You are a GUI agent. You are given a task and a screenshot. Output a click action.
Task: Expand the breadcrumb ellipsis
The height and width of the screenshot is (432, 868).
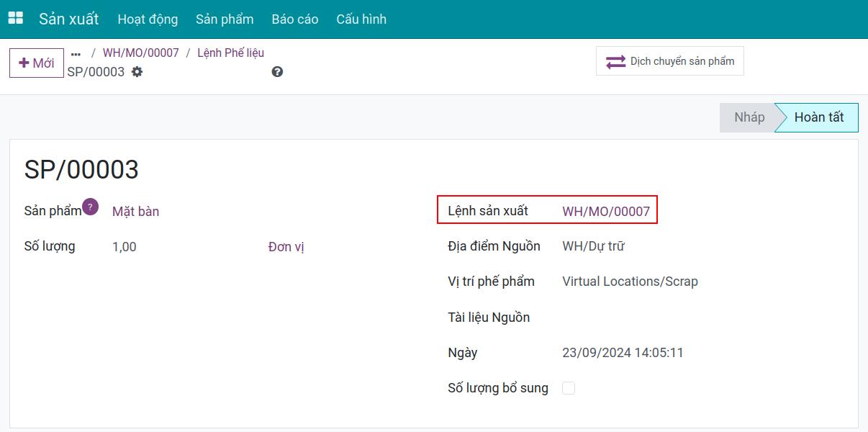click(76, 53)
